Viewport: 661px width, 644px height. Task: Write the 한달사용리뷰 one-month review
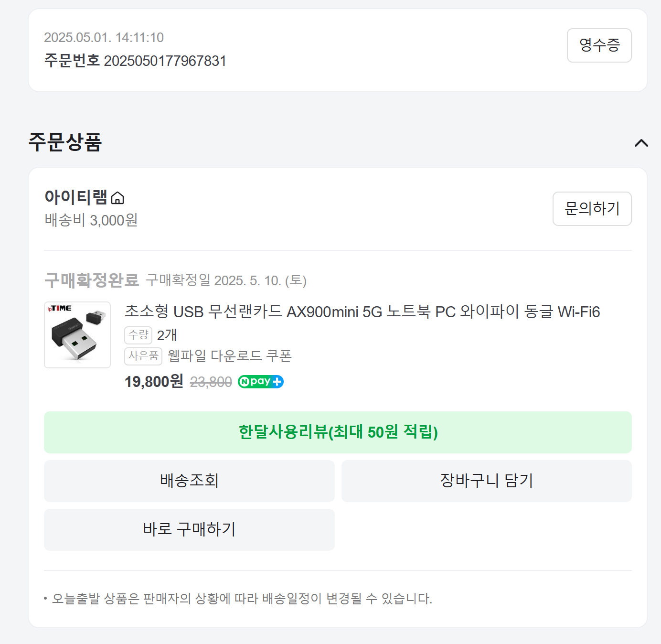[338, 432]
